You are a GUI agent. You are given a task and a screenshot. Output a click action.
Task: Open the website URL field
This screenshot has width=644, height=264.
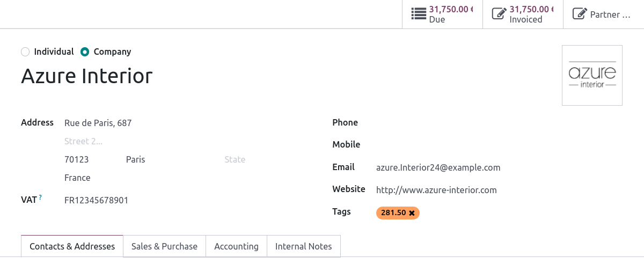pyautogui.click(x=436, y=190)
